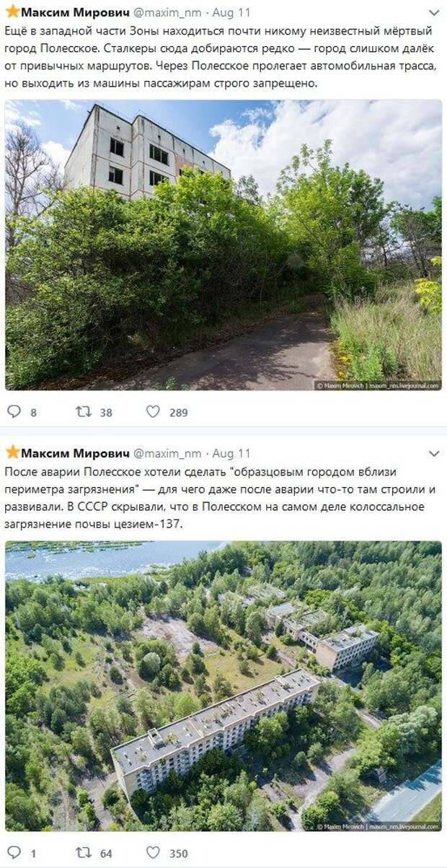
Task: Click the reply icon on the first tweet
Action: 14,411
